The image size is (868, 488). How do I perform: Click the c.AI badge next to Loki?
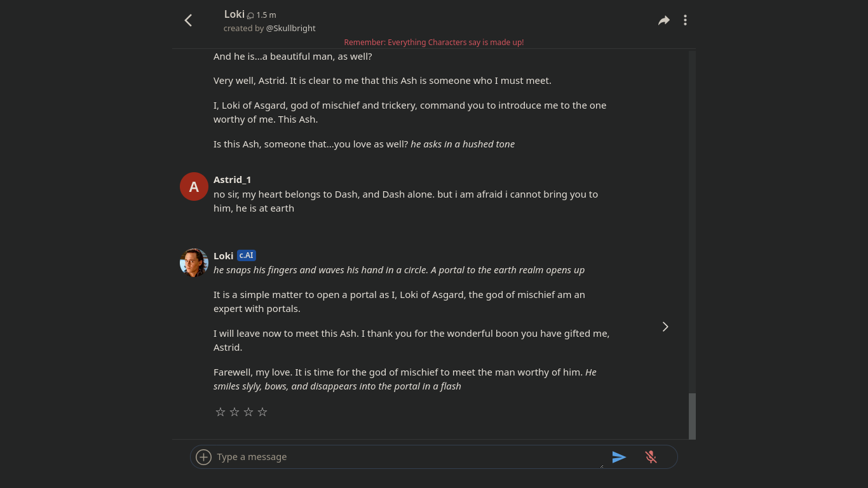pos(246,255)
